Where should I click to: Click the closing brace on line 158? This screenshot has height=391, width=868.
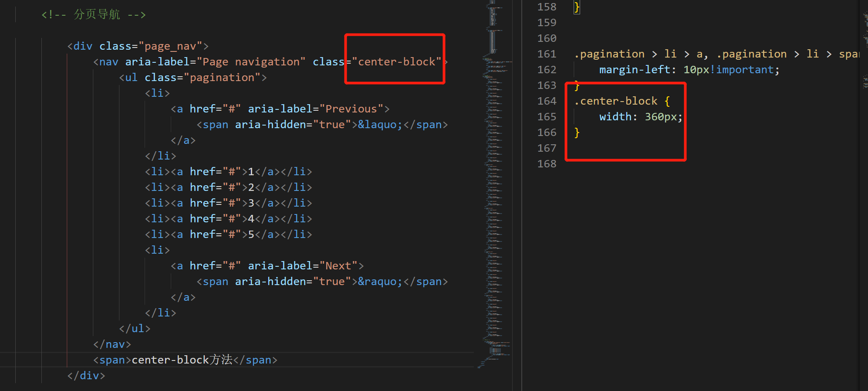tap(577, 7)
